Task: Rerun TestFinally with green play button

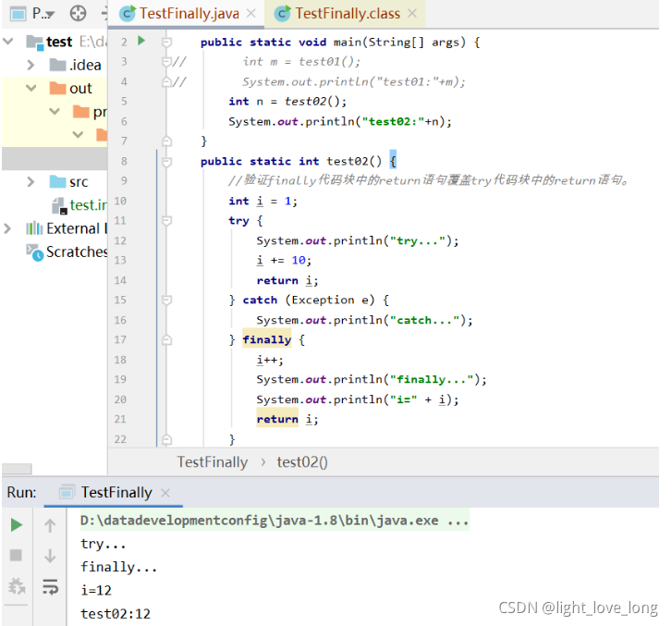Action: (17, 524)
